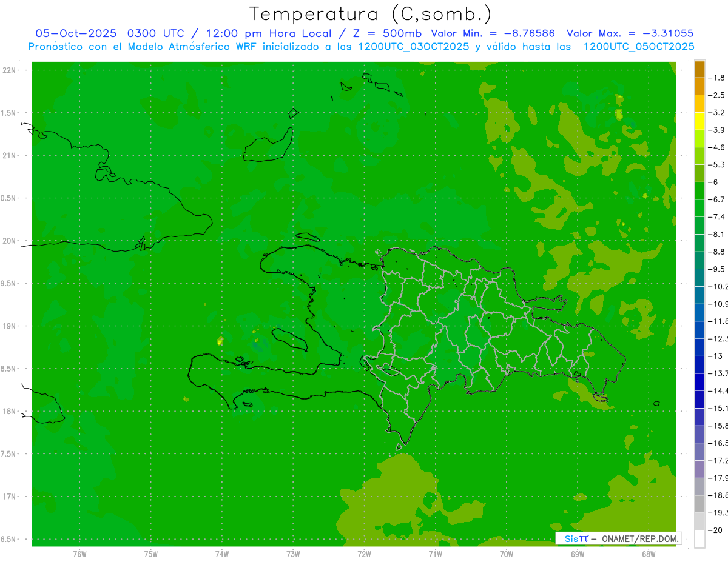Screen dimensions: 728x562
Task: Click the "75W" longitude axis label
Action: point(150,554)
